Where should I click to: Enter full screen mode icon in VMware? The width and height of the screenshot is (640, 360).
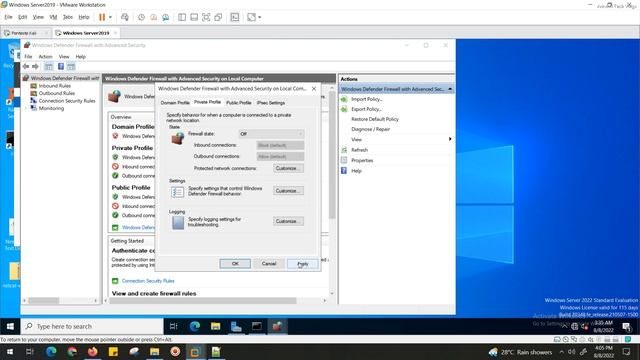206,17
